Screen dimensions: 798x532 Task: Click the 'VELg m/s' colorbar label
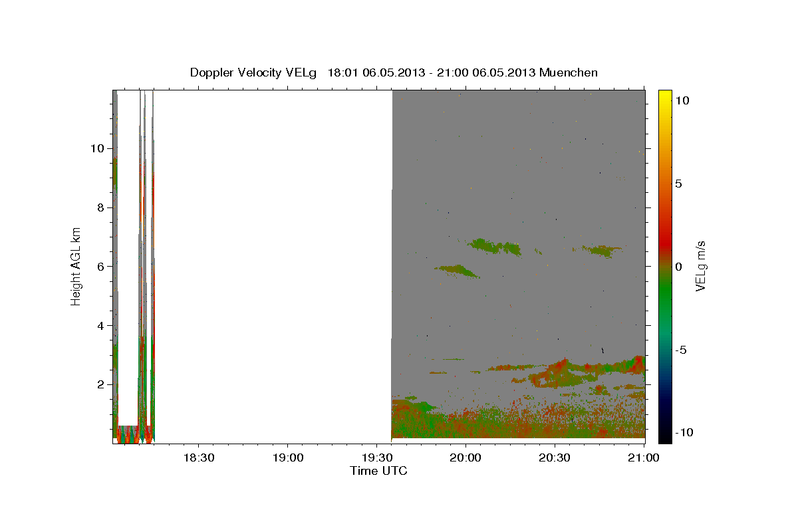(x=700, y=266)
